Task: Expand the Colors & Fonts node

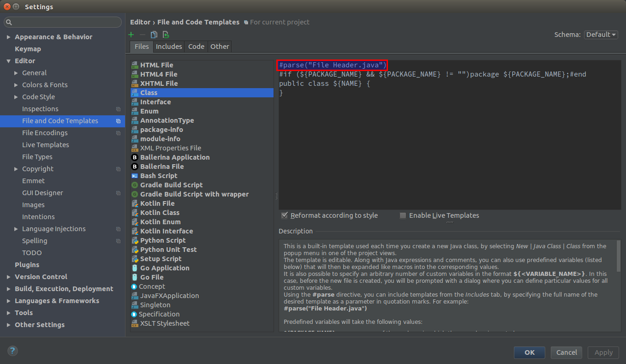Action: pyautogui.click(x=16, y=85)
